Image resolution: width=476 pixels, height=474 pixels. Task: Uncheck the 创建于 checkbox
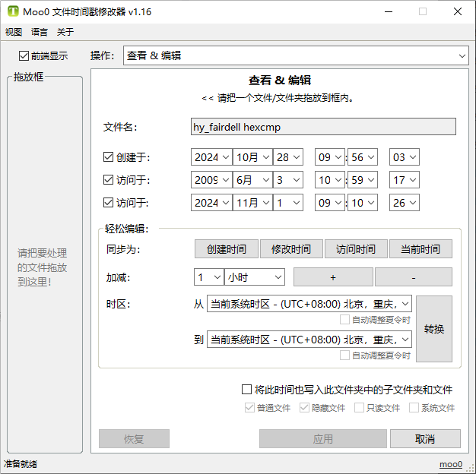pos(108,157)
